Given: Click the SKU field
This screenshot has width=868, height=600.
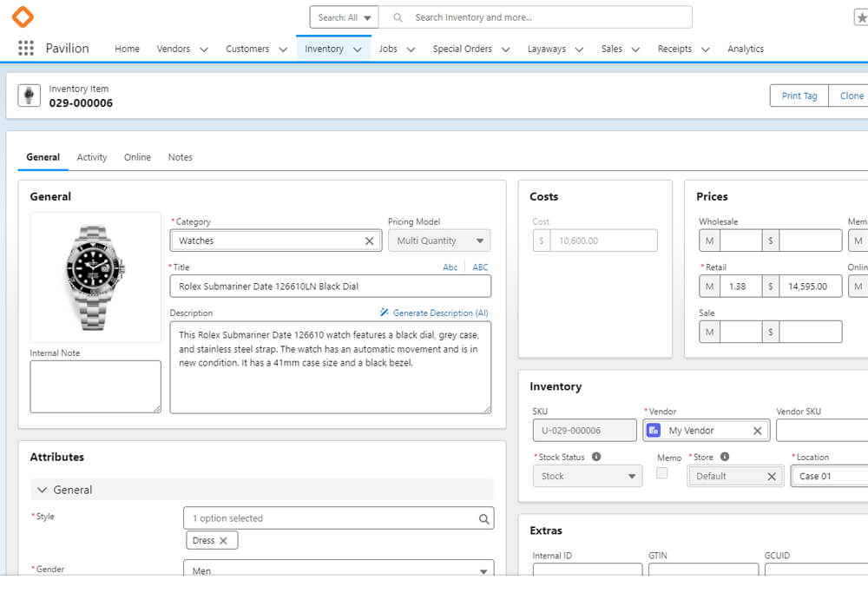Looking at the screenshot, I should pos(584,431).
